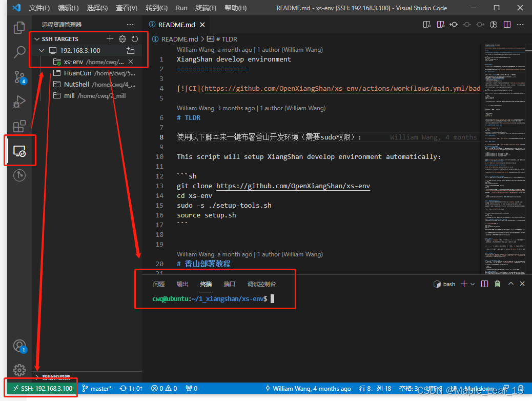
Task: Collapse the SSH TARGETS section
Action: pos(37,39)
